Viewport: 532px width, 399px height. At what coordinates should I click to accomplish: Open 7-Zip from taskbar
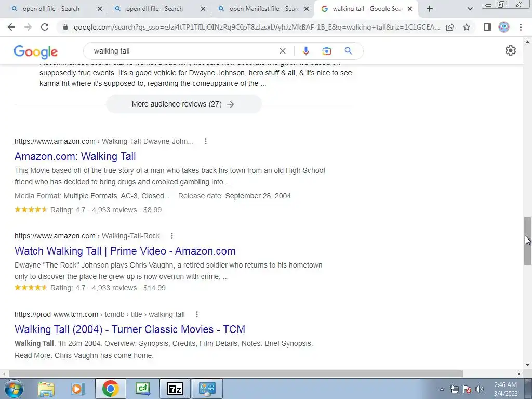click(x=175, y=389)
